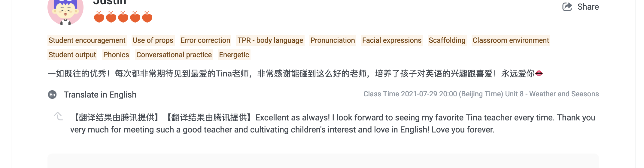Click the En translate icon
Screen dimensions: 644x168
tap(52, 95)
